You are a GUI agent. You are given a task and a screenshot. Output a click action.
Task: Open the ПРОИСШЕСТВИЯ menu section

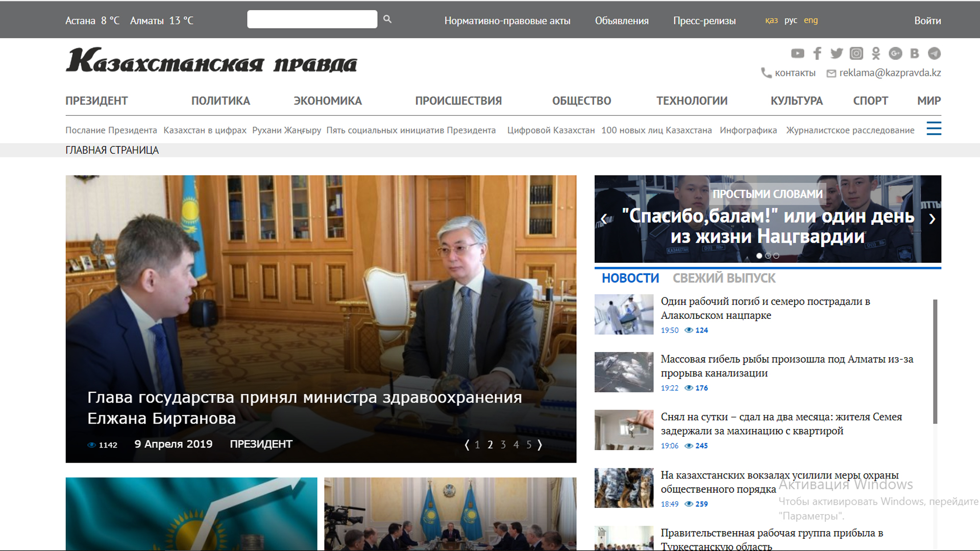pos(458,101)
